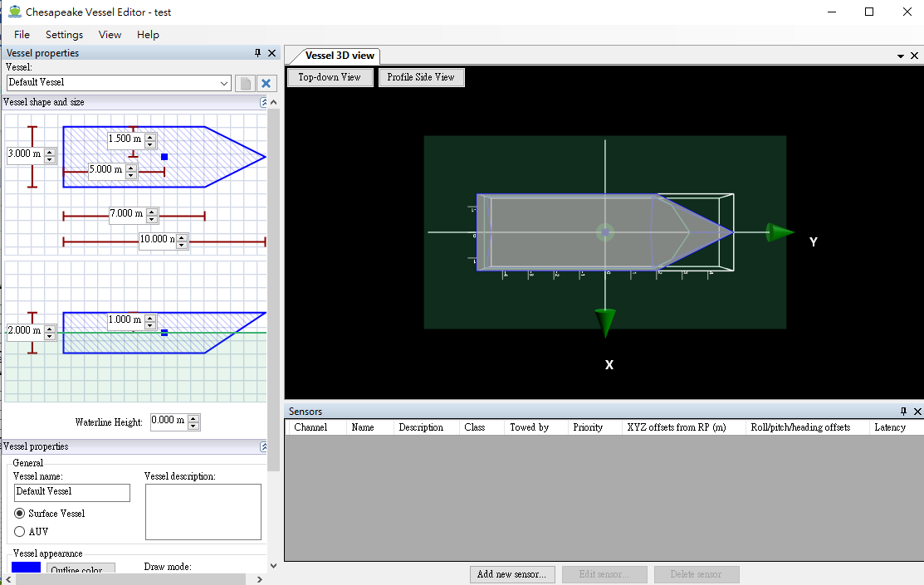924x585 pixels.
Task: Close the Sensors panel
Action: click(917, 412)
